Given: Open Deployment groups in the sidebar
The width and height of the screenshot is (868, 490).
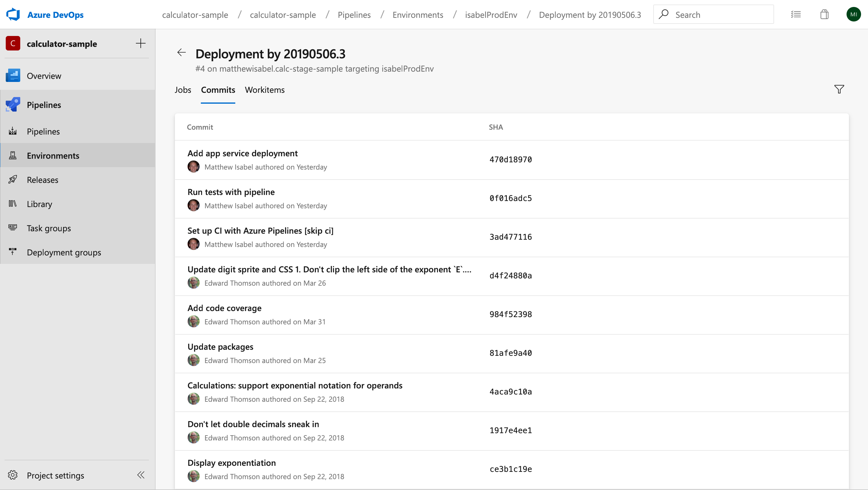Looking at the screenshot, I should coord(78,252).
